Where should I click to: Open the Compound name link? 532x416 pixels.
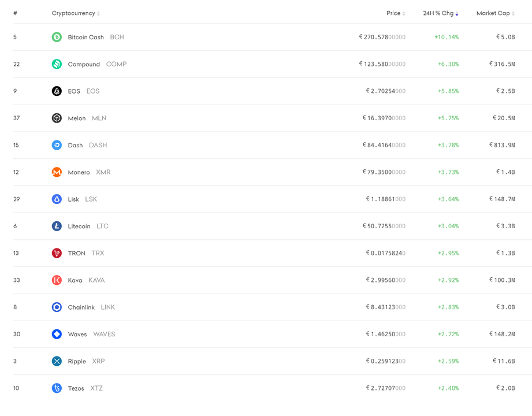click(84, 65)
